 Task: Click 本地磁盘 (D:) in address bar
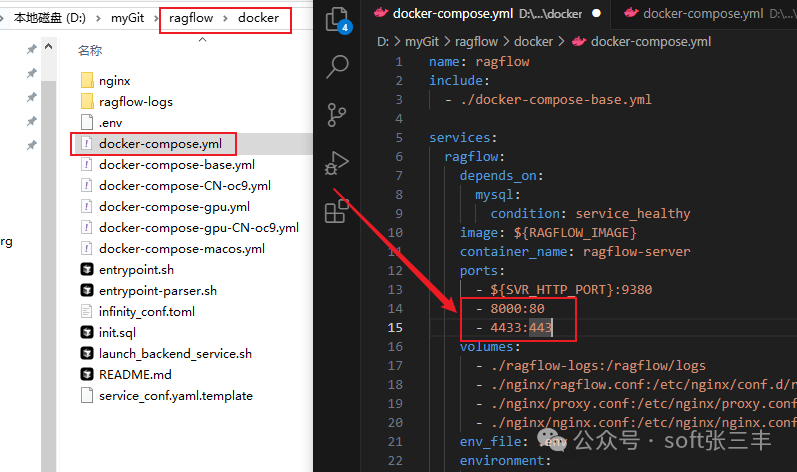point(50,18)
